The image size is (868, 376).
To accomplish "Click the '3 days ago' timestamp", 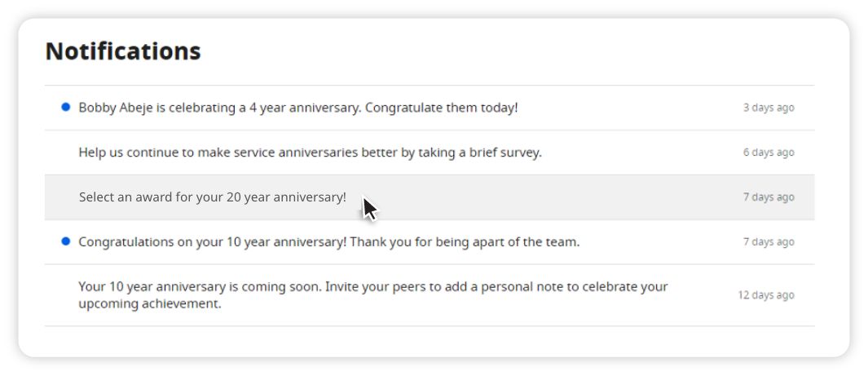I will point(769,108).
